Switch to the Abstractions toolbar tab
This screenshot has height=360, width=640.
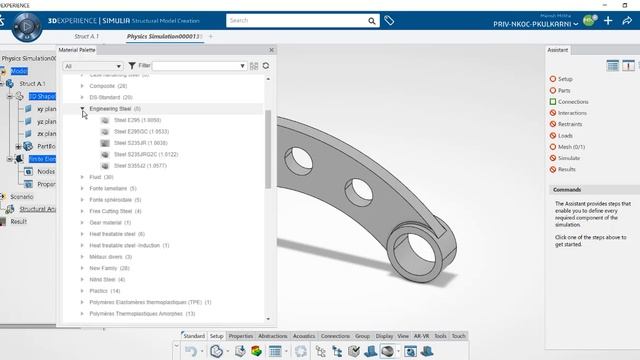[x=273, y=336]
